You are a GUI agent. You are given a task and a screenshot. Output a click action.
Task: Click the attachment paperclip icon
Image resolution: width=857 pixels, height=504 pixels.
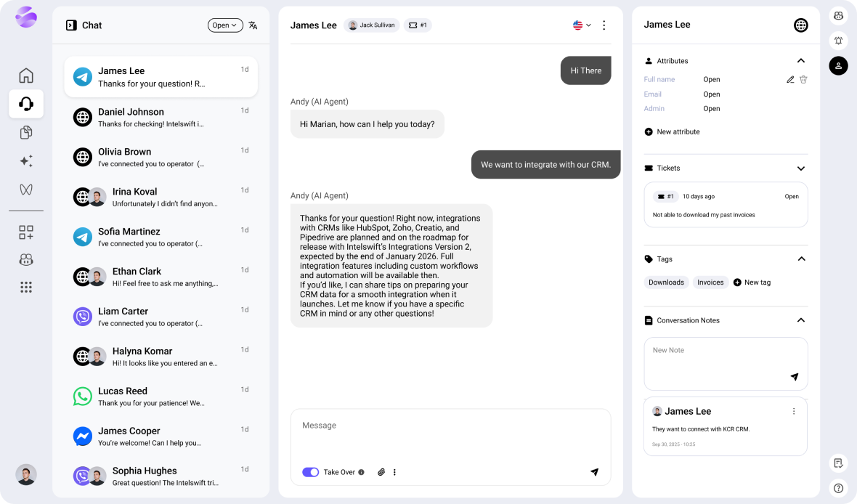381,472
